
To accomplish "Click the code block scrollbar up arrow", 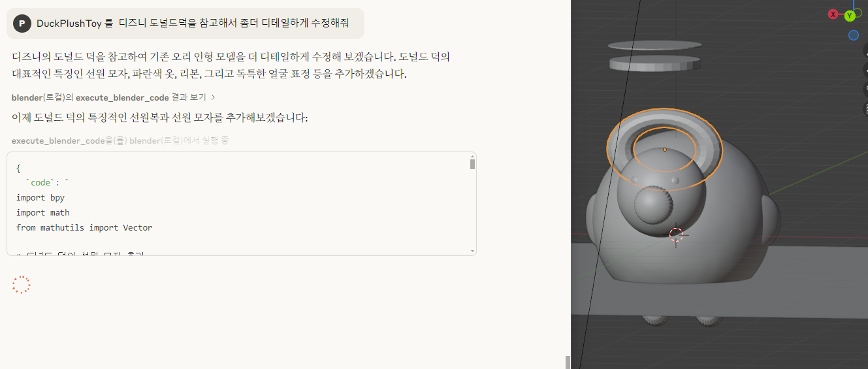I will click(472, 156).
